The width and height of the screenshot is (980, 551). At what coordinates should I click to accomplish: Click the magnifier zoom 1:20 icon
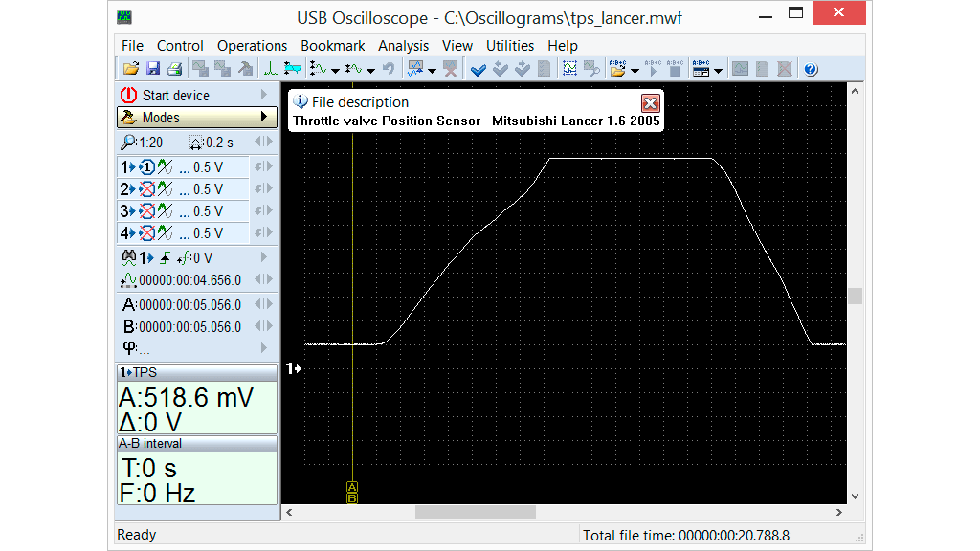click(x=128, y=143)
